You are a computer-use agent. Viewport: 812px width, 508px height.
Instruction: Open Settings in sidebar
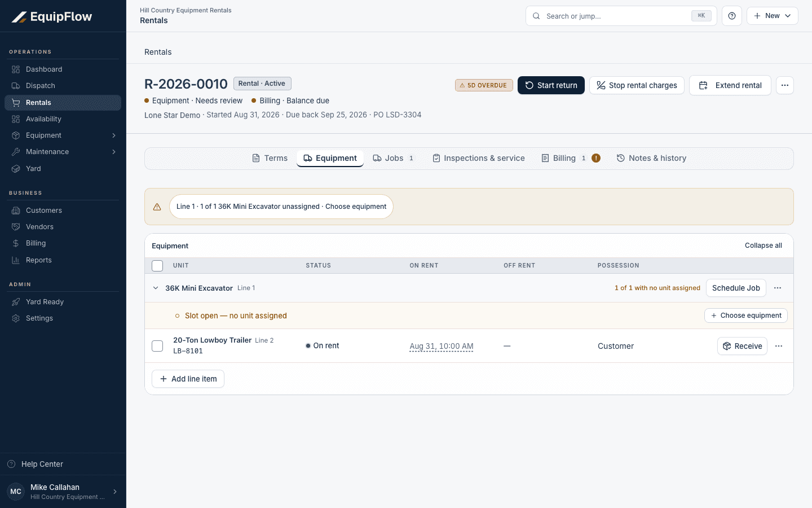pos(63,318)
